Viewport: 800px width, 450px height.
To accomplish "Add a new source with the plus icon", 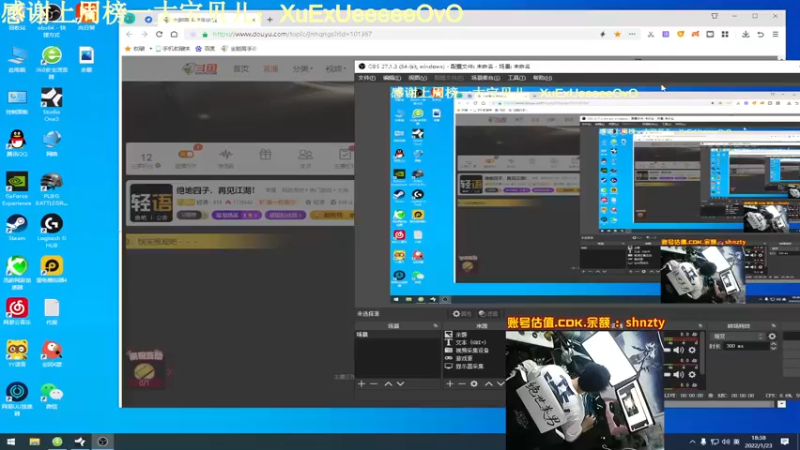I will 449,384.
